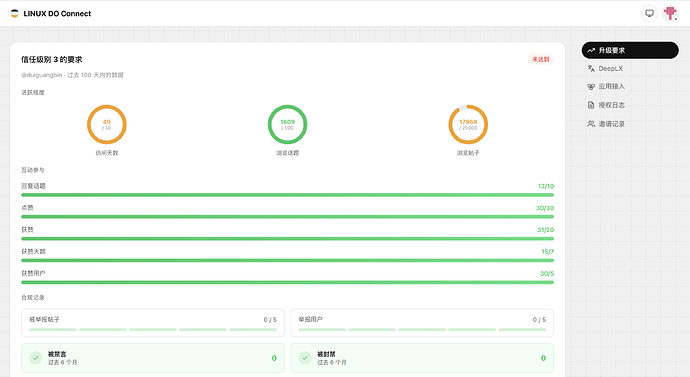690x377 pixels.
Task: Click the 获赞用户 row label
Action: 33,273
